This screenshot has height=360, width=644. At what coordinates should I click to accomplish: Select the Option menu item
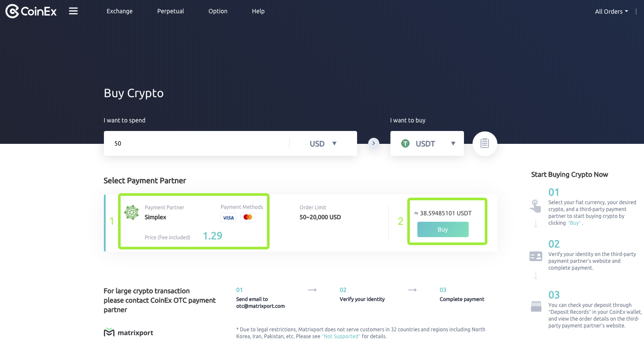click(218, 11)
